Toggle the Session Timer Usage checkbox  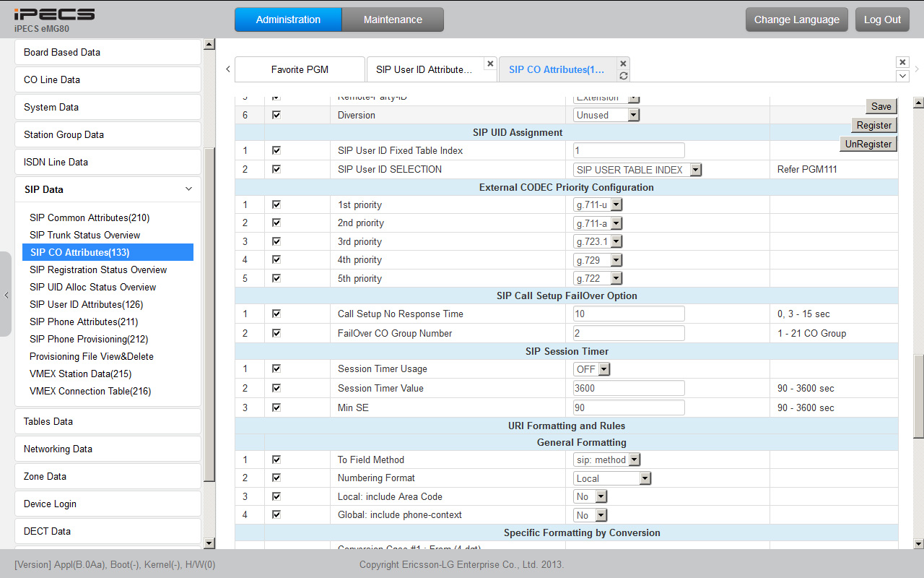(x=276, y=368)
